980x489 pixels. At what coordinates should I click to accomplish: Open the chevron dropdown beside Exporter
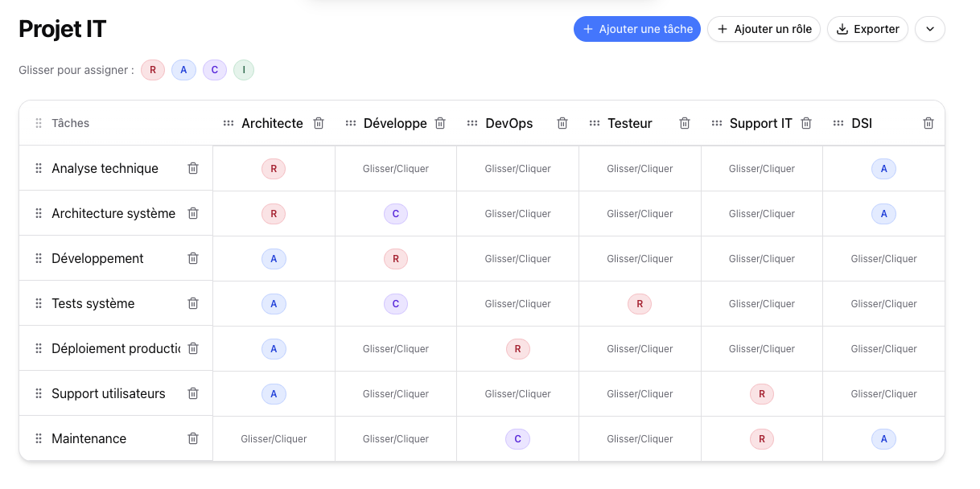pyautogui.click(x=929, y=29)
